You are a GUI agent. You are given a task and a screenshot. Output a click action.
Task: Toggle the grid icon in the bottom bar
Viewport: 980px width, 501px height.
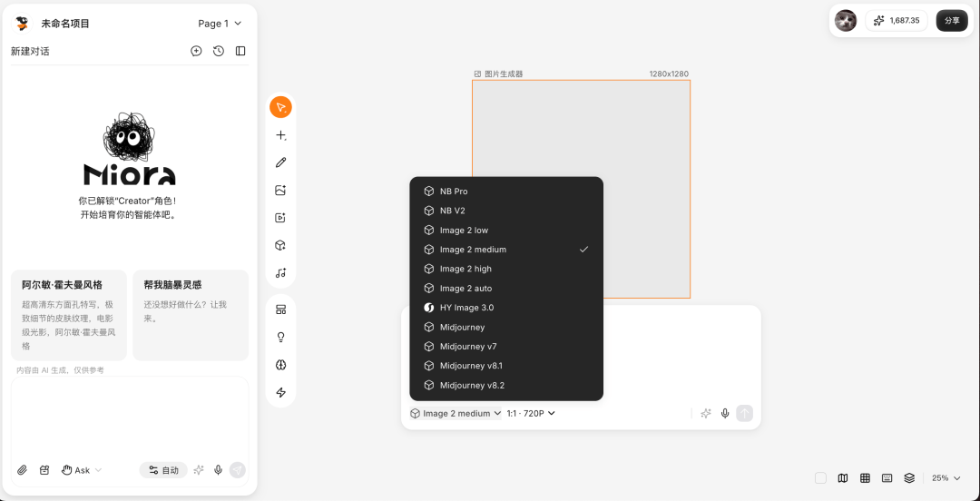(x=865, y=478)
